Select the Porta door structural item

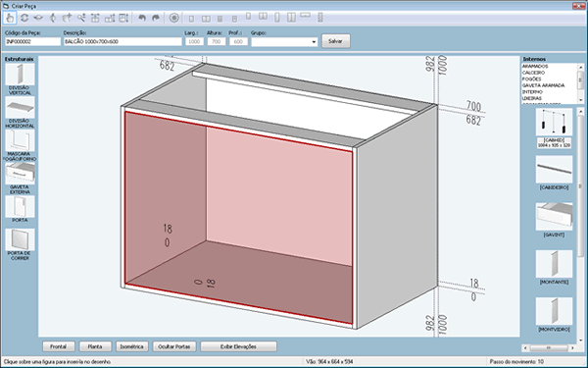(20, 209)
